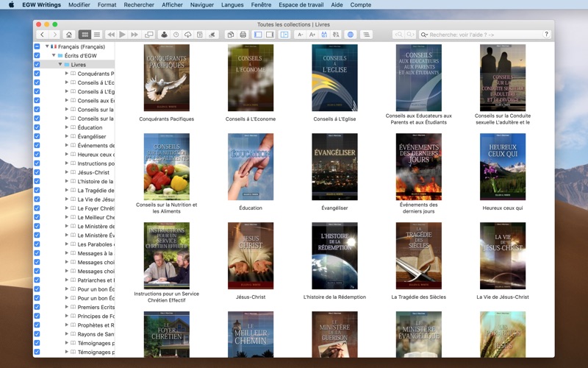This screenshot has height=368, width=588.
Task: Expand the Heureux ceux tree item
Action: coord(66,155)
